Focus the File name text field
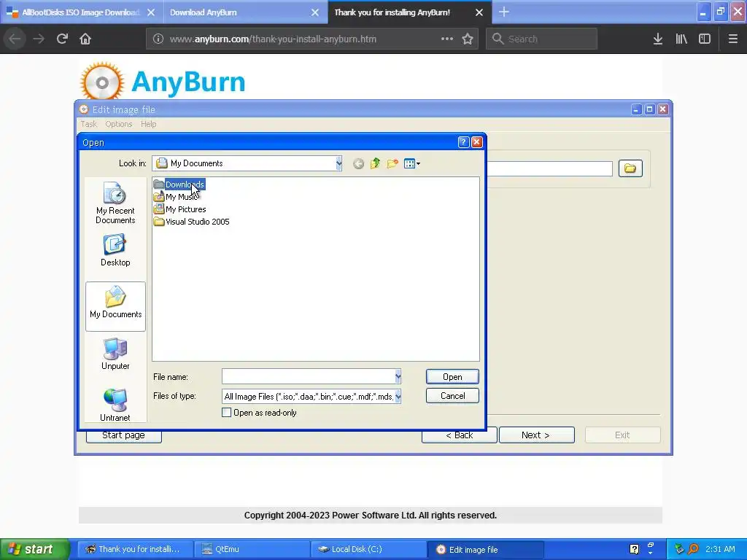 [x=309, y=377]
